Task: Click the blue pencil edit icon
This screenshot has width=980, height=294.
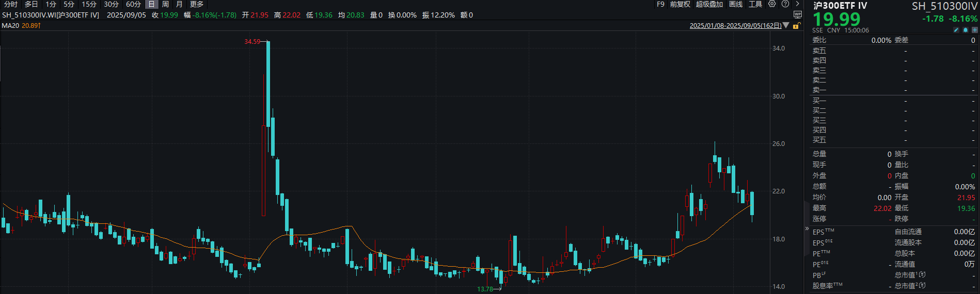Action: [956, 30]
